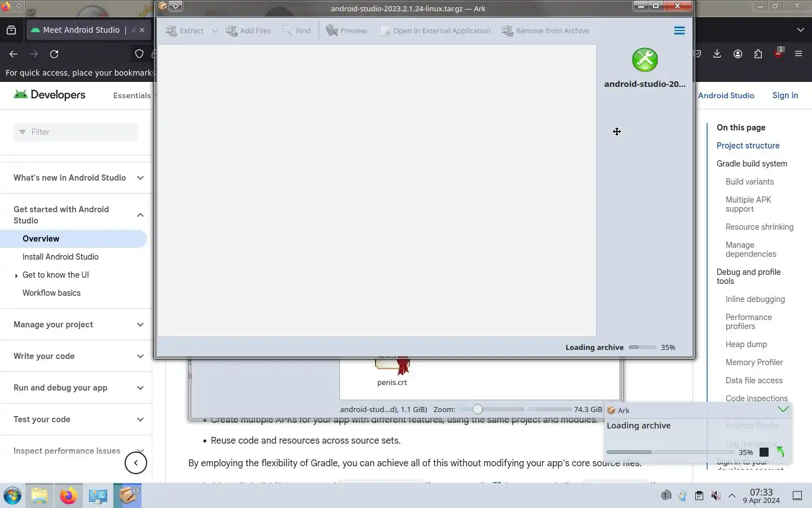
Task: Open Firefox application hamburger menu
Action: pos(798,54)
